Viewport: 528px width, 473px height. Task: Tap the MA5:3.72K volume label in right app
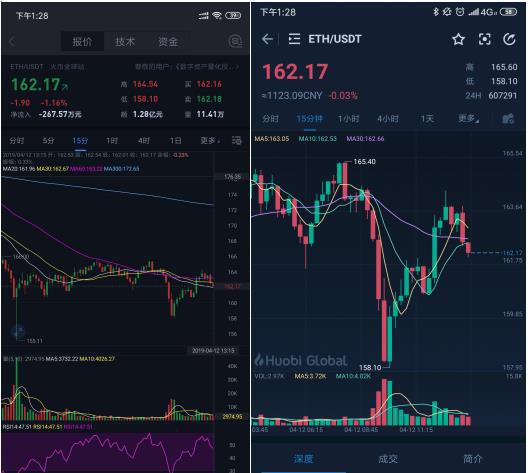[x=310, y=376]
